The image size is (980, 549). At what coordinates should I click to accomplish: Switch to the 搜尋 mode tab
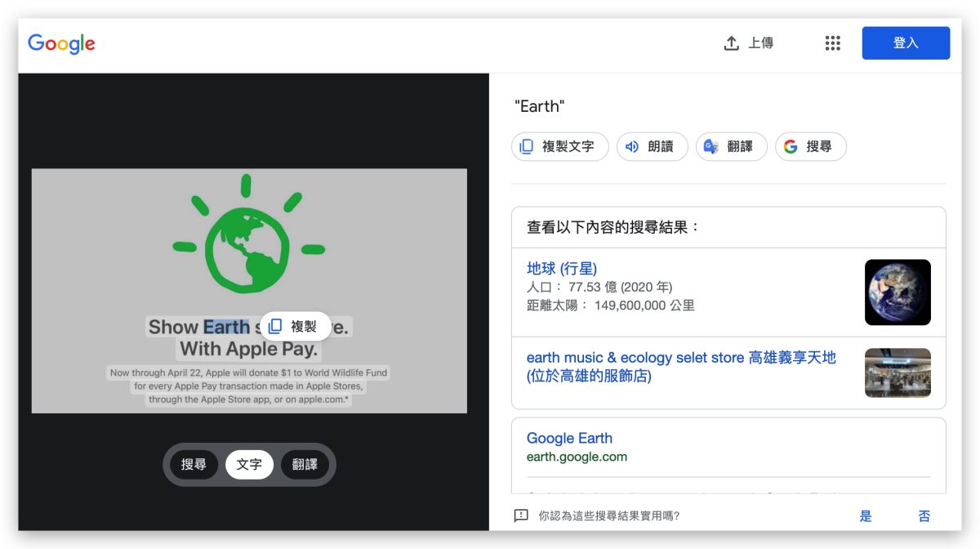coord(194,465)
